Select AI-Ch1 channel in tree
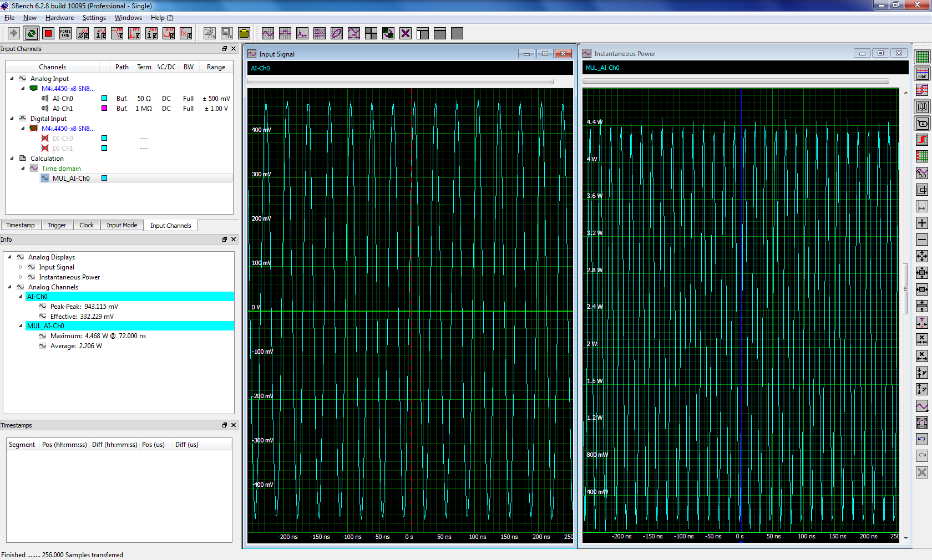This screenshot has width=932, height=560. [x=63, y=109]
